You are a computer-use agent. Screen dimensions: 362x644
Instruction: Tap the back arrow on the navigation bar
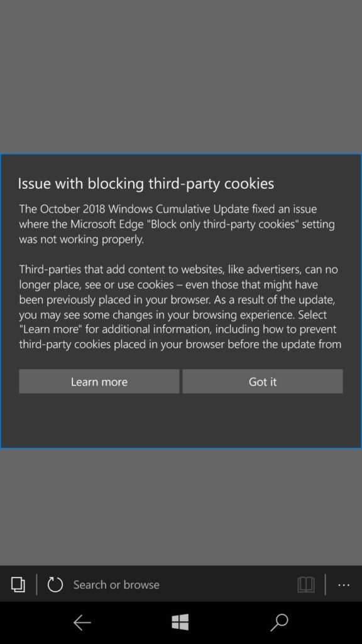point(82,622)
